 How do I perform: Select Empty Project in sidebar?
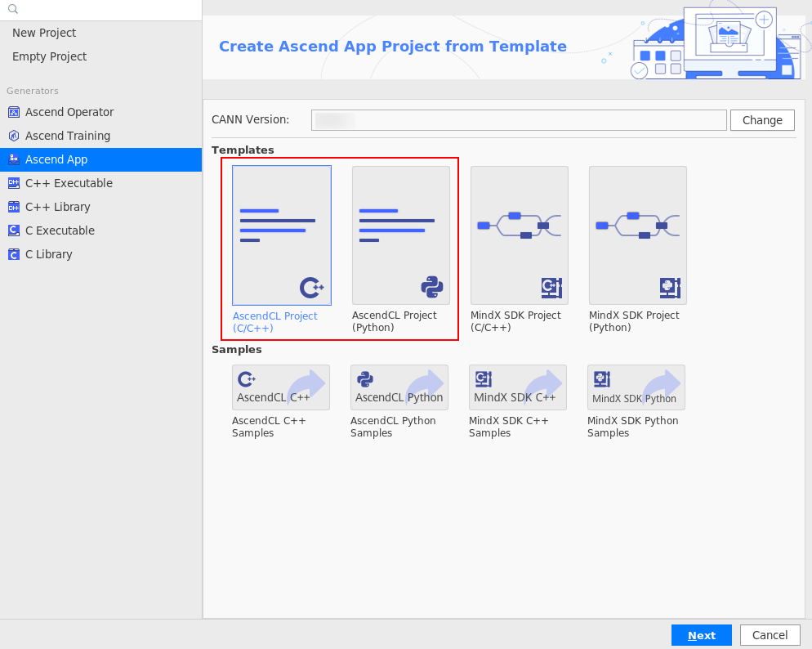tap(49, 56)
